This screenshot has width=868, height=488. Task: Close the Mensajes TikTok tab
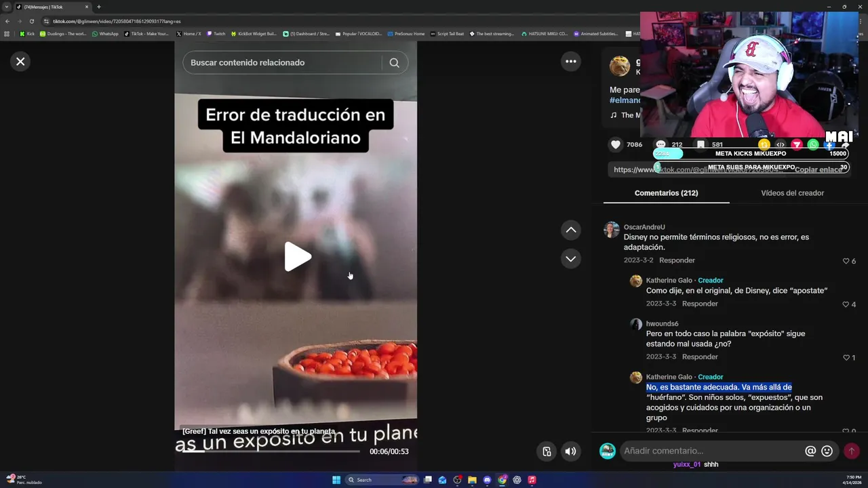87,7
